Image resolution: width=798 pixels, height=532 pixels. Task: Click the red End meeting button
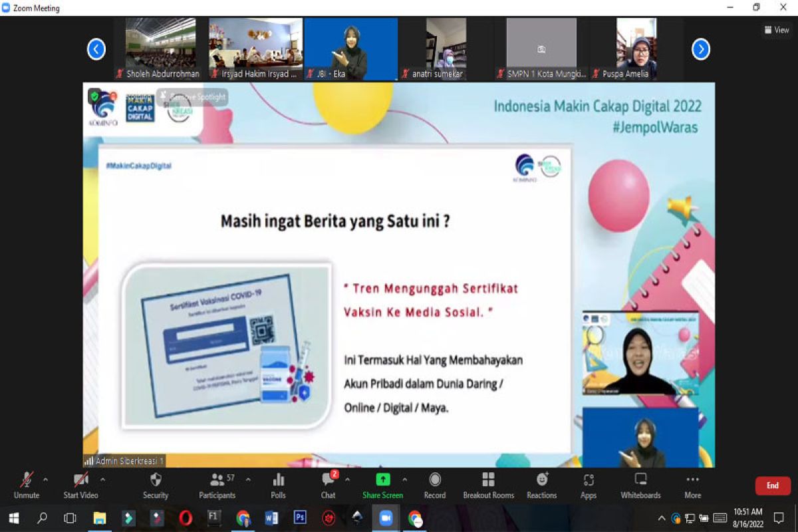click(x=772, y=485)
